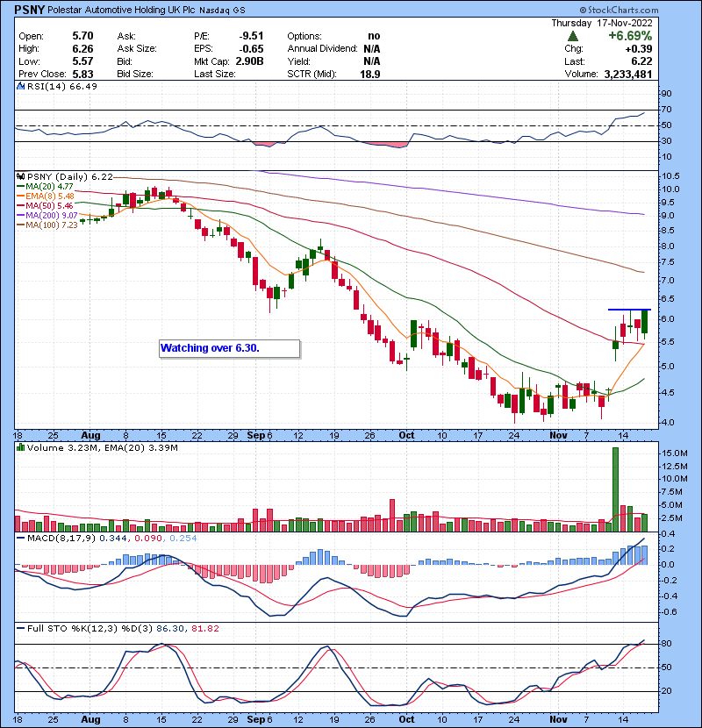The height and width of the screenshot is (728, 702).
Task: Click the 15.0M volume axis label
Action: [675, 453]
